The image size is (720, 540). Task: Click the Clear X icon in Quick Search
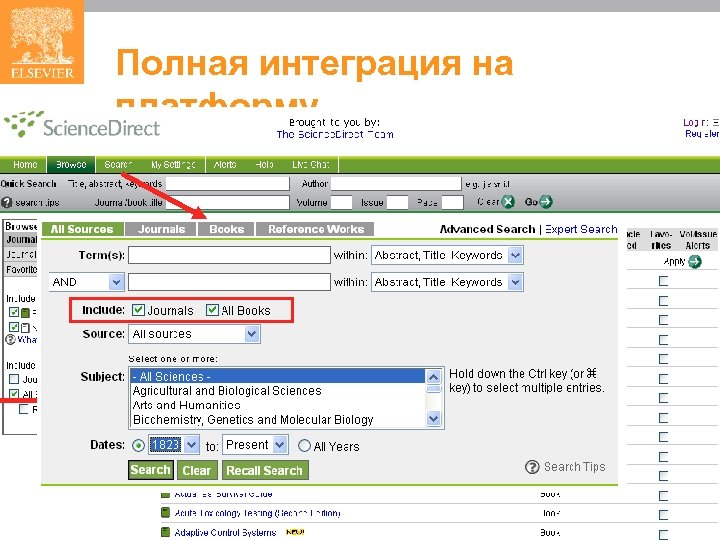click(508, 202)
